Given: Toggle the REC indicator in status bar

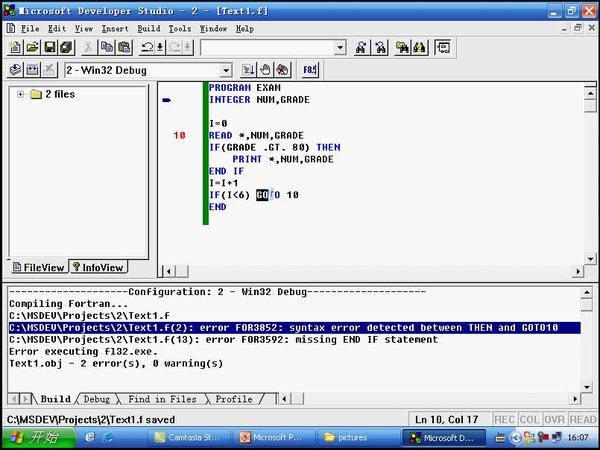Looking at the screenshot, I should coord(504,419).
